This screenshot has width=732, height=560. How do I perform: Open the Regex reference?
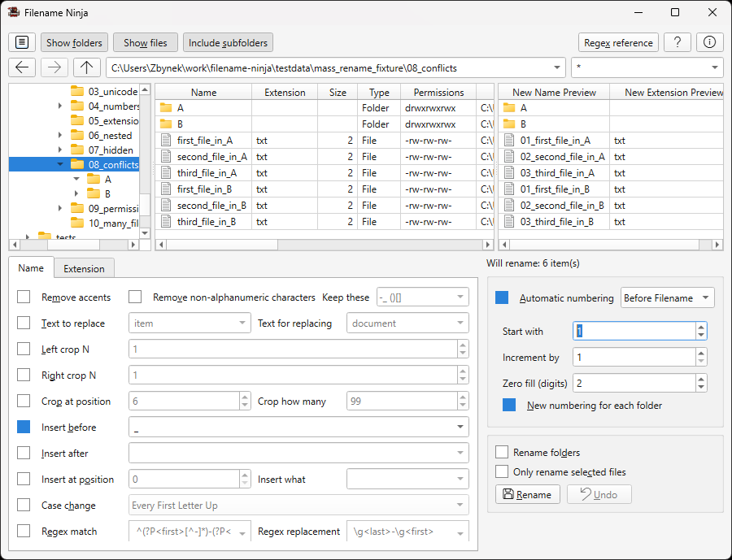click(x=618, y=41)
